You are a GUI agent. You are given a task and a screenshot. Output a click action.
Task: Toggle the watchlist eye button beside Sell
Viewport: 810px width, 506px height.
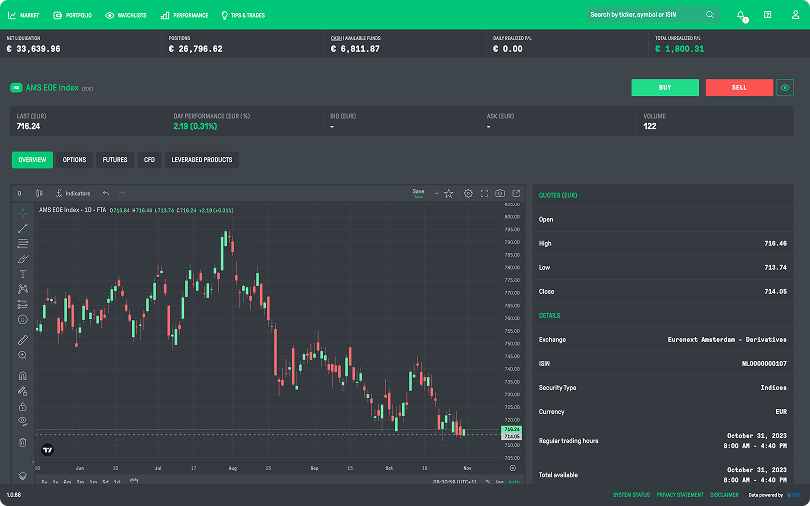(785, 88)
